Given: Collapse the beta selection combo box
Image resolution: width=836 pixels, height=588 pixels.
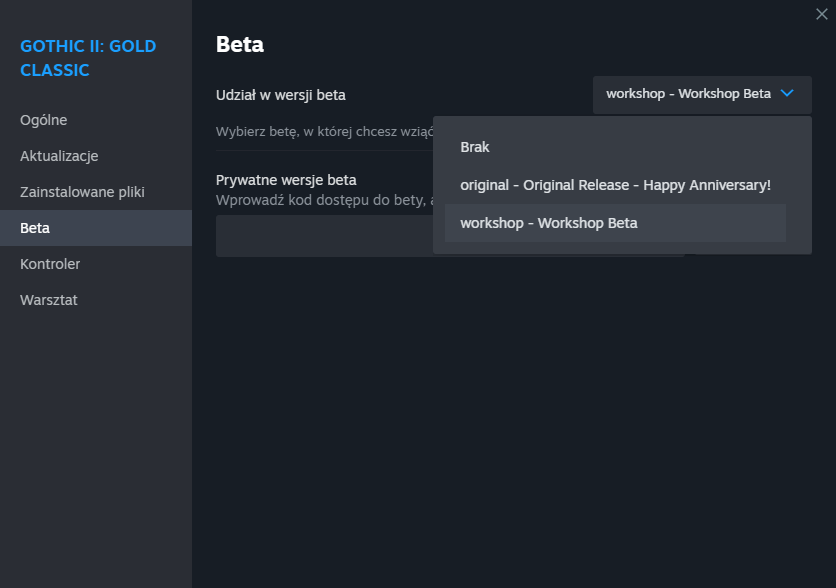Looking at the screenshot, I should tap(688, 94).
